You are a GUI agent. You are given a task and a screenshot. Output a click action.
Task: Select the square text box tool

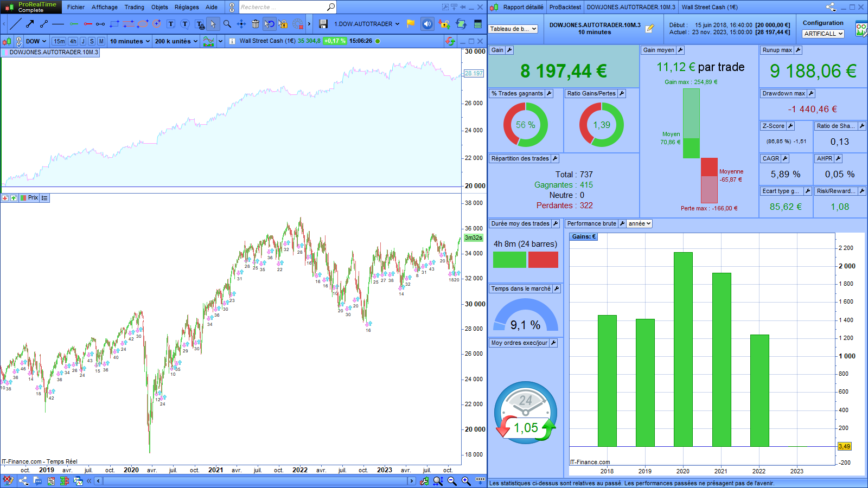click(x=171, y=24)
